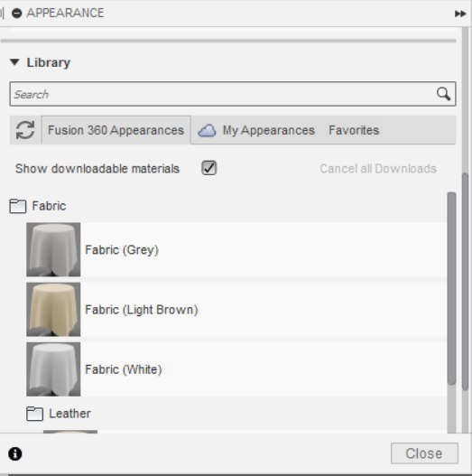Refresh the library with the sync icon
This screenshot has width=472, height=476.
point(25,130)
